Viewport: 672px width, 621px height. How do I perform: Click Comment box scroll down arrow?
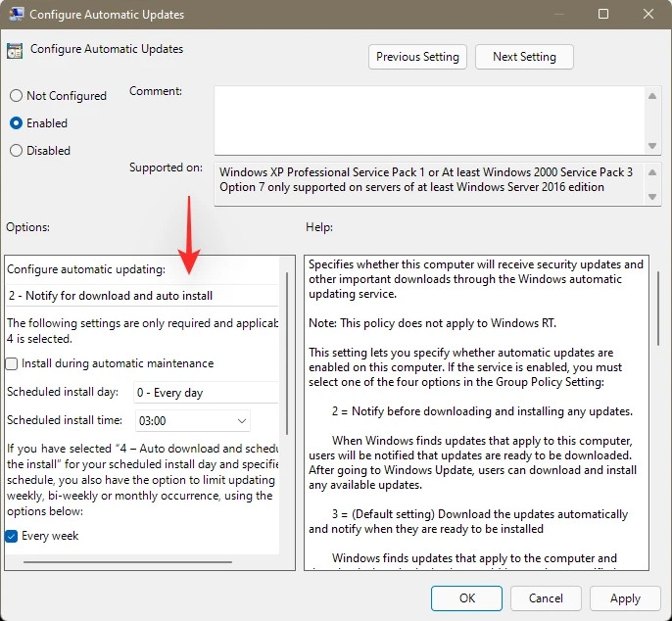point(652,146)
